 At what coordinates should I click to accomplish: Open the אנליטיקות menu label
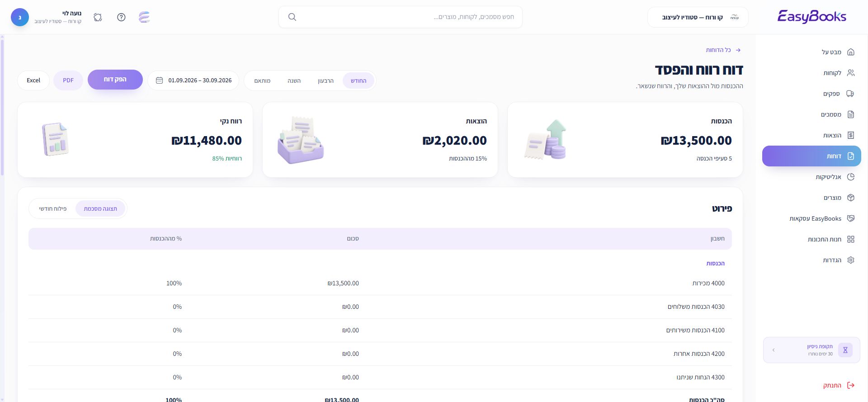[828, 177]
